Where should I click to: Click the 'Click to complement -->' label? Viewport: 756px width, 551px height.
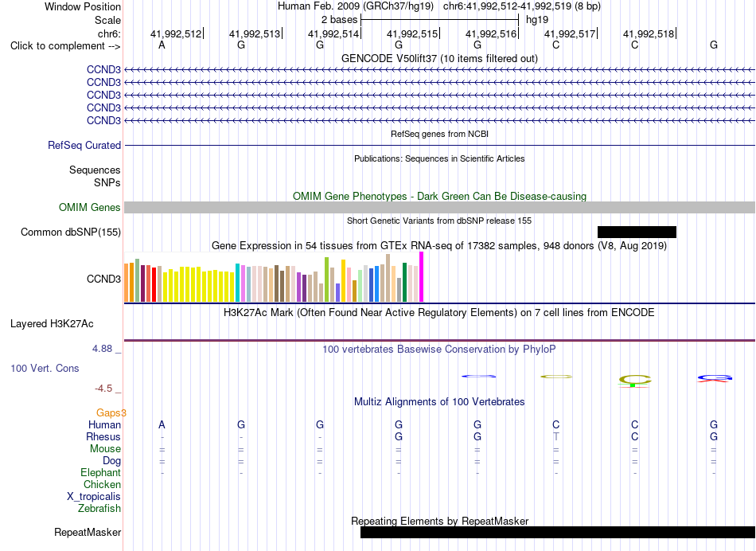pyautogui.click(x=65, y=46)
